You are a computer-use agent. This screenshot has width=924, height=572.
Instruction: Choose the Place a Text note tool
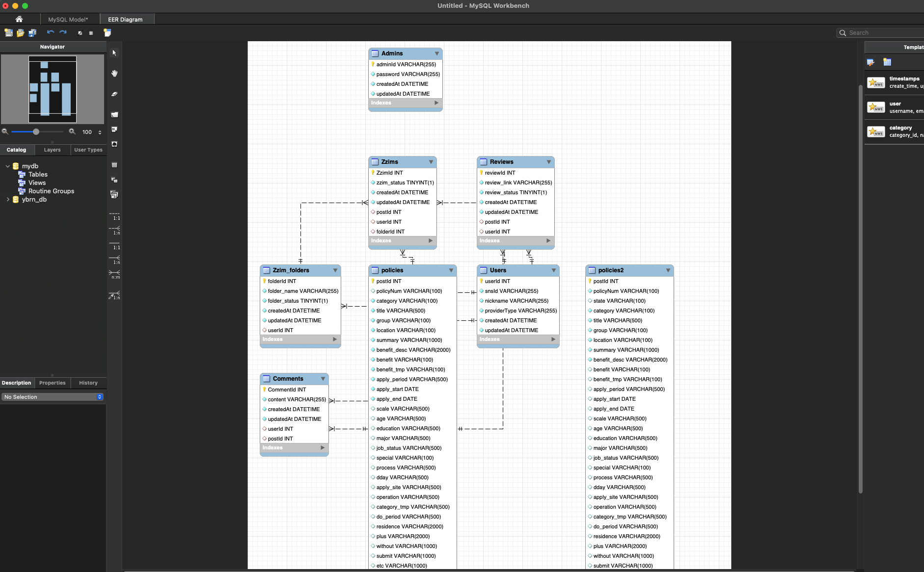[114, 130]
